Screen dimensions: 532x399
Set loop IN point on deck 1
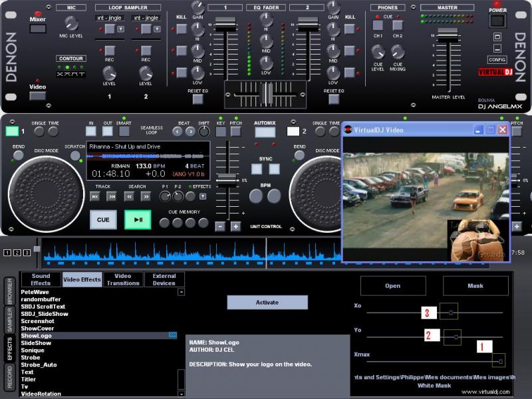click(x=90, y=131)
